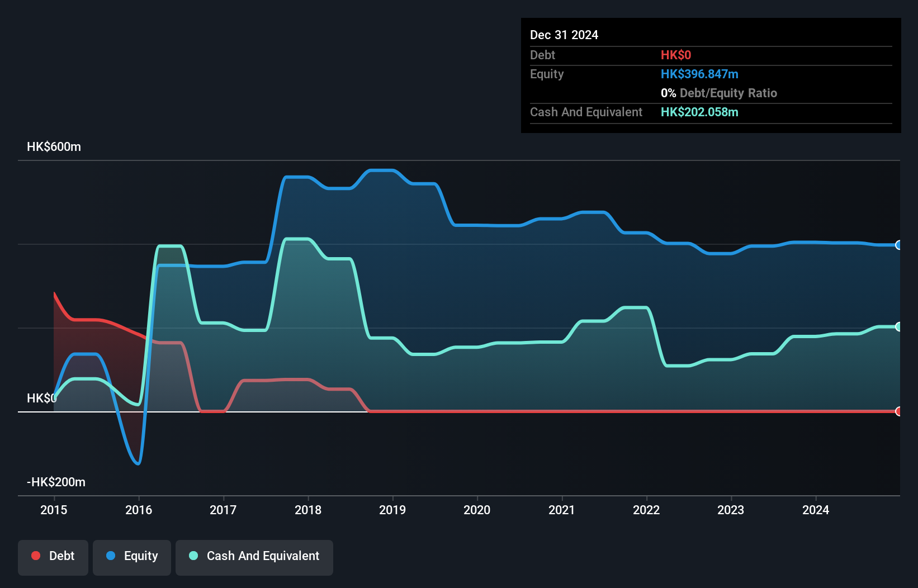918x588 pixels.
Task: Click the -HK$200m y-axis label
Action: point(56,482)
